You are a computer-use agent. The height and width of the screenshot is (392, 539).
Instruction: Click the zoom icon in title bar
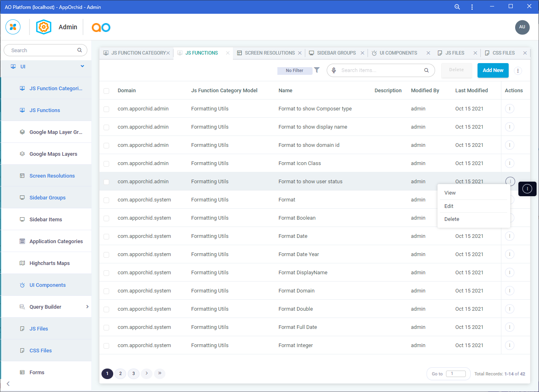[457, 7]
